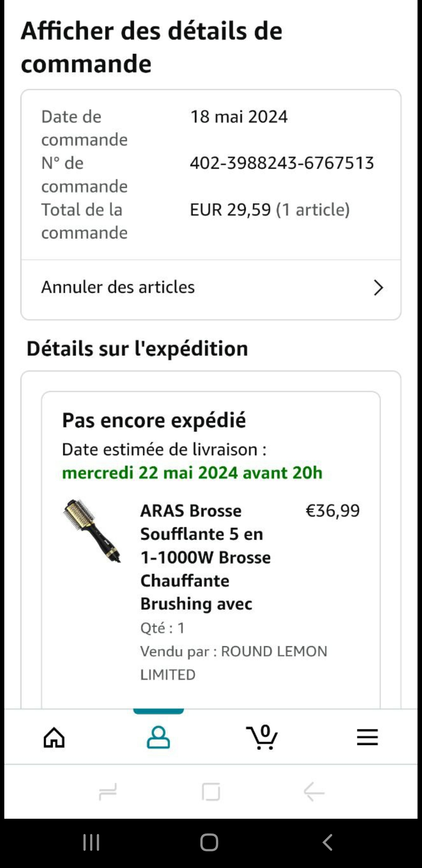
Task: Tap the Pas encore expédié heading
Action: point(154,421)
